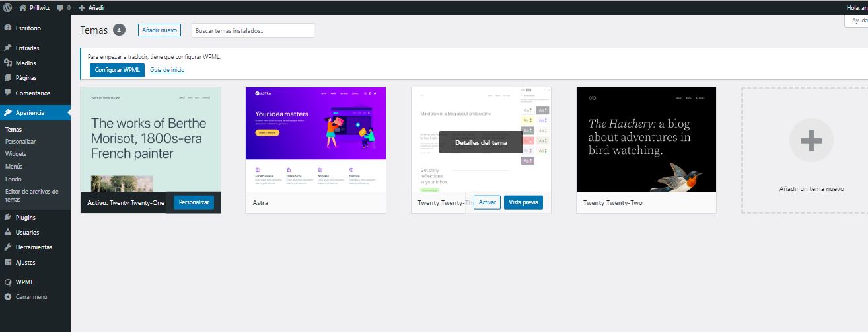Click the Activar button on hovered theme
Viewport: 868px width, 332px height.
[x=487, y=202]
